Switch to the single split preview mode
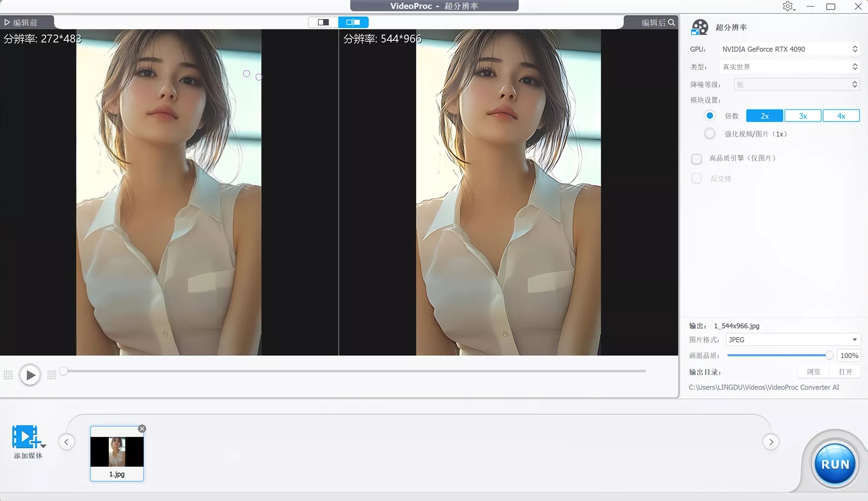This screenshot has height=501, width=868. [323, 22]
